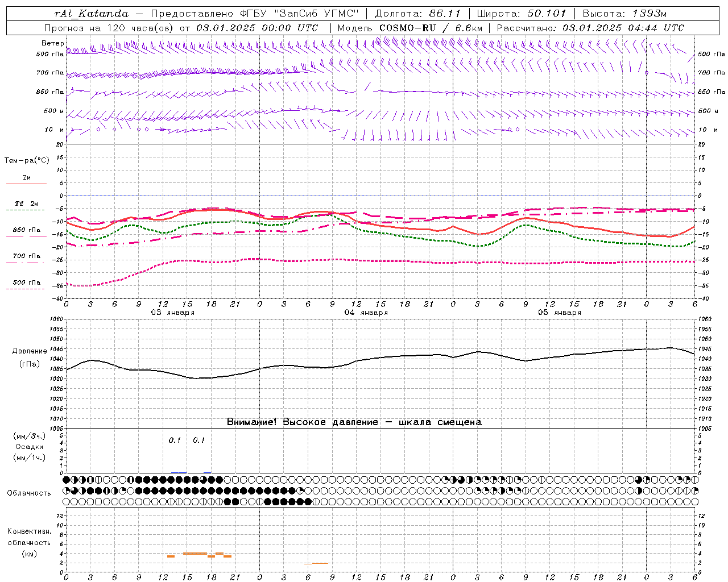
Task: Click the rAl_Katanda station title
Action: pos(92,14)
